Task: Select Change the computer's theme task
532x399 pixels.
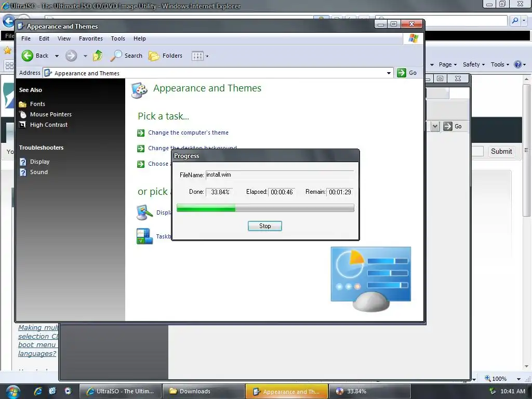Action: (x=188, y=132)
